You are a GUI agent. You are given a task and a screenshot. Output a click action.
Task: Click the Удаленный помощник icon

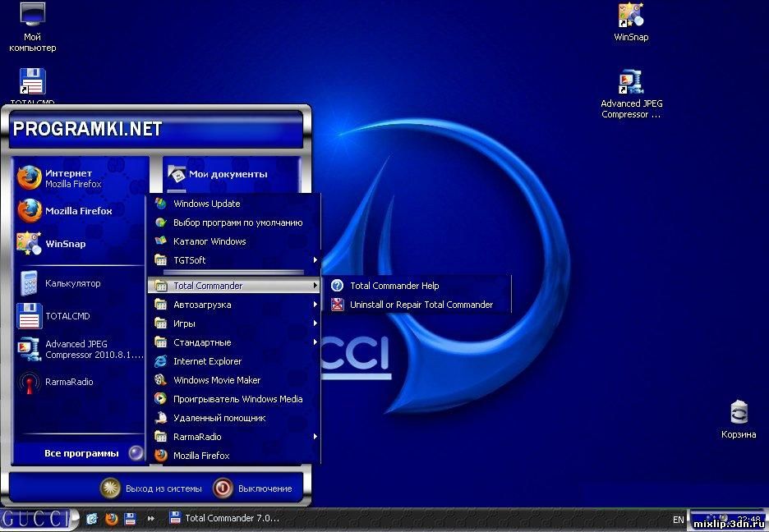(160, 418)
